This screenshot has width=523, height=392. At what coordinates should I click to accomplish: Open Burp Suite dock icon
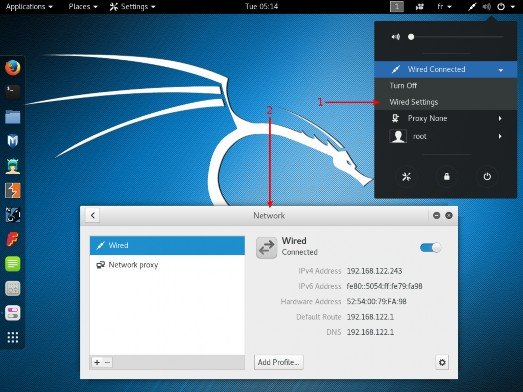click(13, 190)
